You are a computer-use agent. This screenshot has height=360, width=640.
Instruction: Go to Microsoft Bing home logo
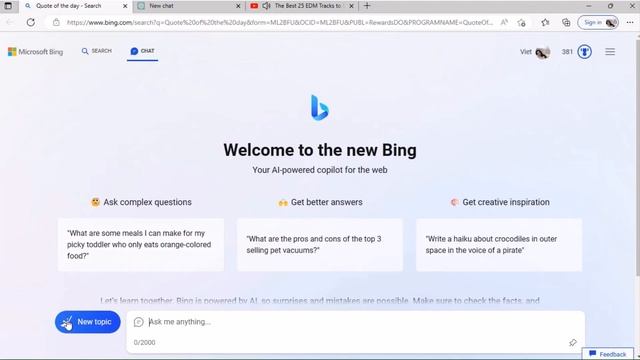coord(36,52)
